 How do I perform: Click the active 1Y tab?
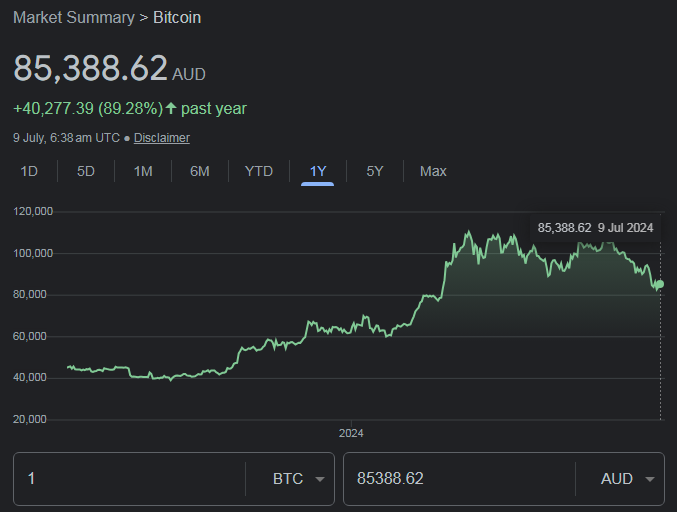click(317, 171)
